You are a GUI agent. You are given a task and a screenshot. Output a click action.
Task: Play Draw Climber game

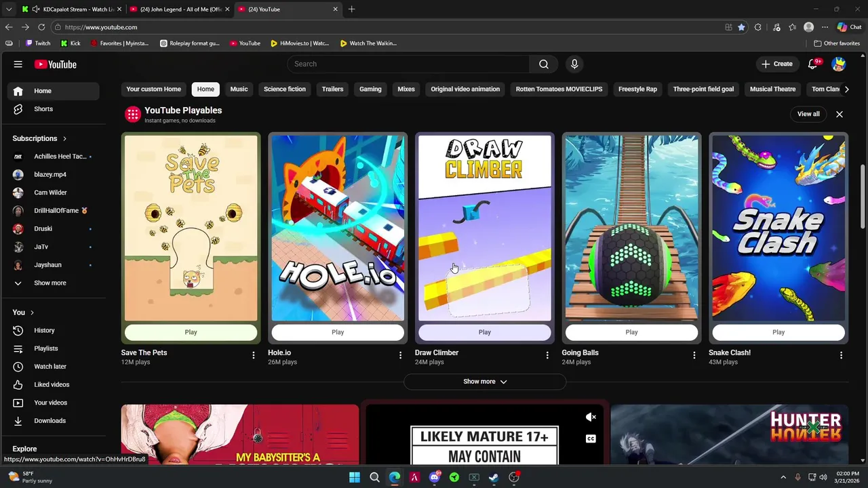[484, 332]
